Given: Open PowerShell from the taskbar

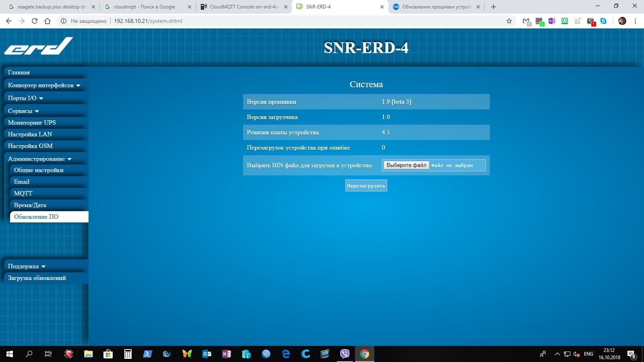Looking at the screenshot, I should click(x=147, y=354).
